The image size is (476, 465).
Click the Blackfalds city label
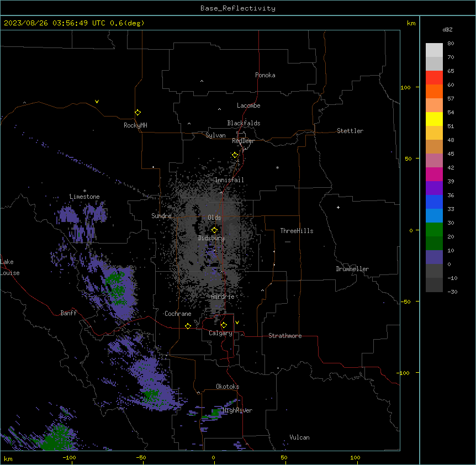point(244,123)
